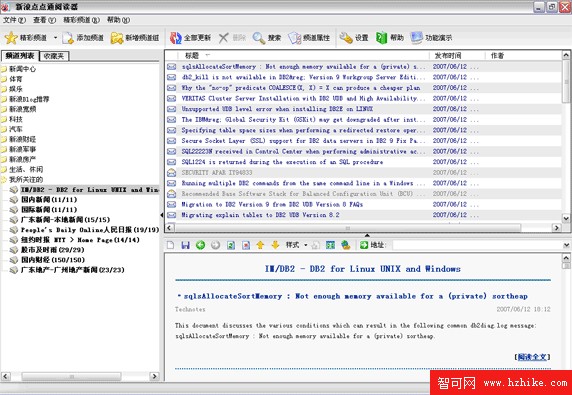Screen dimensions: 572x395
Task: Click the 阅读全文 link
Action: [x=532, y=357]
